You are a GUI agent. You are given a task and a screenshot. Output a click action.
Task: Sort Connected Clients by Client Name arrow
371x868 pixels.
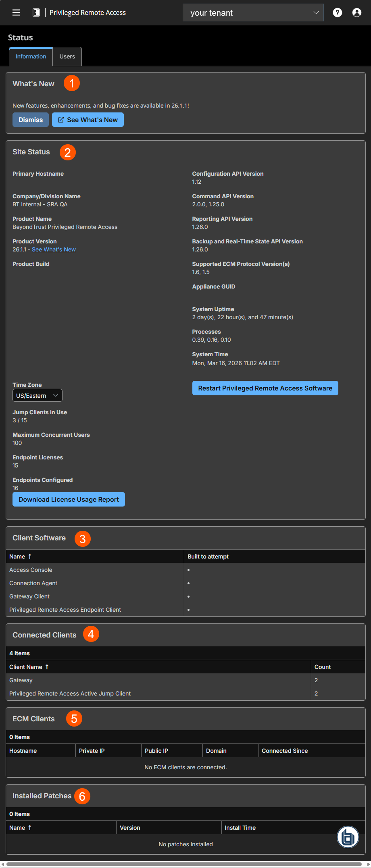point(47,667)
